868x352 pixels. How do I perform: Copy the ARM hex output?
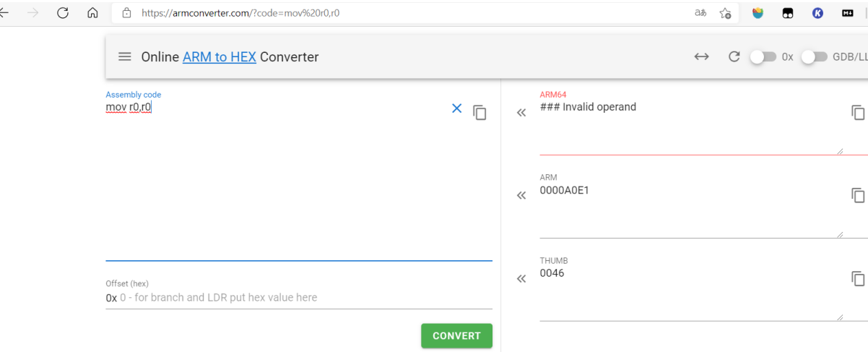click(857, 195)
